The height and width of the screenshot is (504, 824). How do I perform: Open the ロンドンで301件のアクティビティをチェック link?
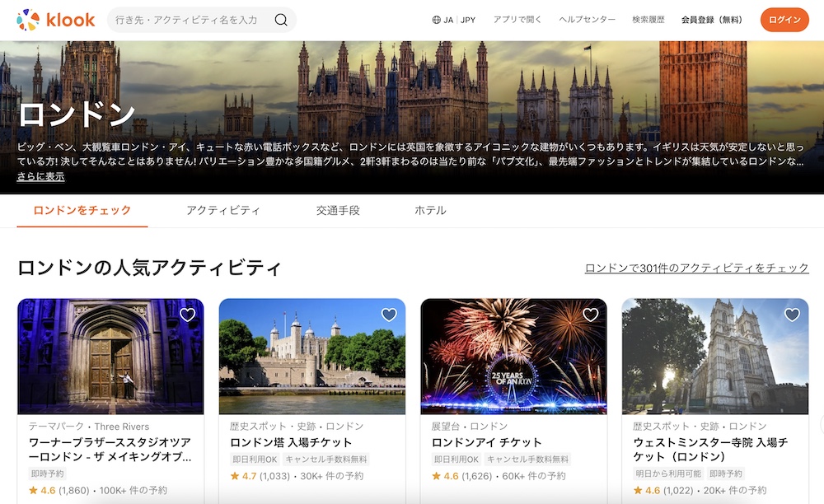pos(696,268)
